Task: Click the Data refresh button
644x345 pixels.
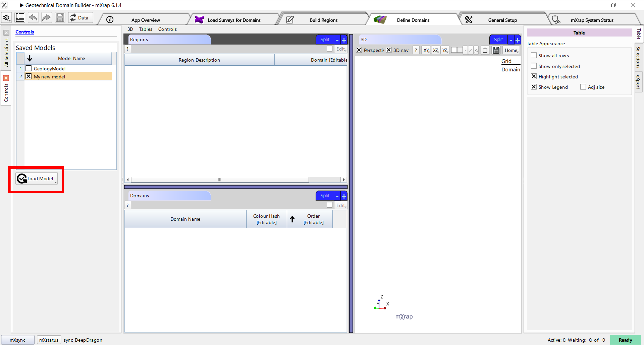Action: pyautogui.click(x=80, y=18)
